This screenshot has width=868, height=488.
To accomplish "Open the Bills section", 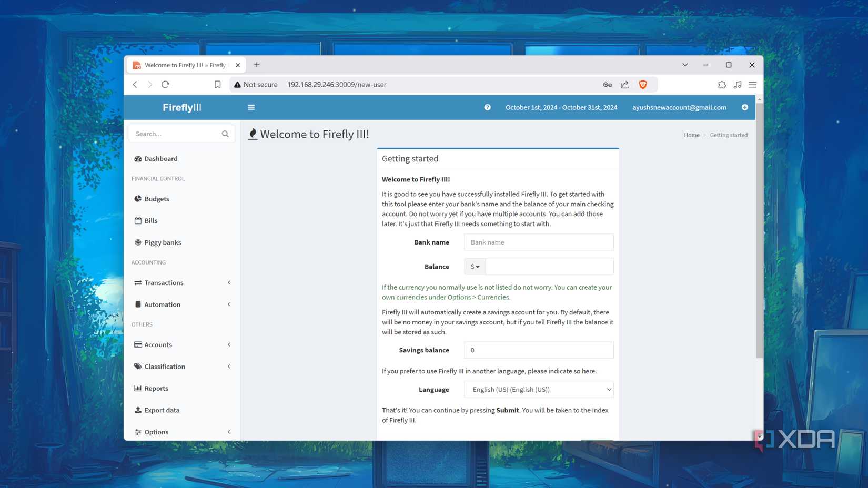I will tap(150, 220).
